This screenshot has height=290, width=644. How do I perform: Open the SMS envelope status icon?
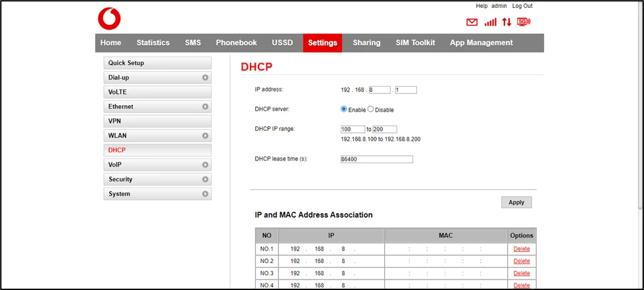[x=472, y=22]
